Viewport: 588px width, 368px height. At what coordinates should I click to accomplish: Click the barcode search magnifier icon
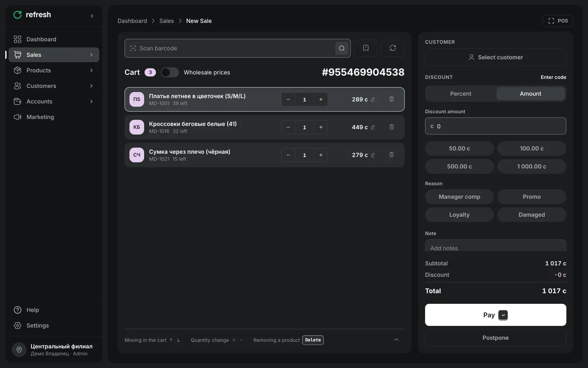point(342,48)
